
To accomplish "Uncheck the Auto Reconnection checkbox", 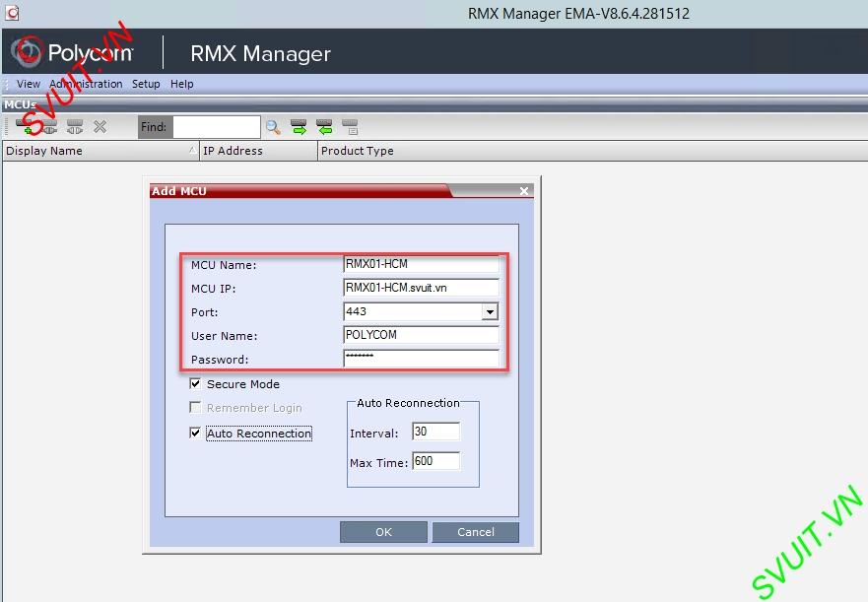I will pyautogui.click(x=195, y=434).
